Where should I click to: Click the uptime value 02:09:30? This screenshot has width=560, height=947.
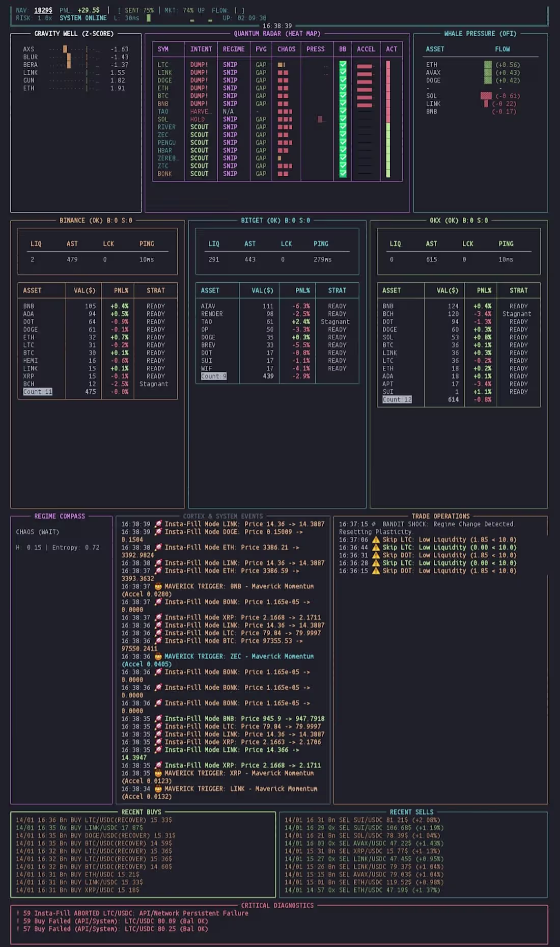[252, 18]
